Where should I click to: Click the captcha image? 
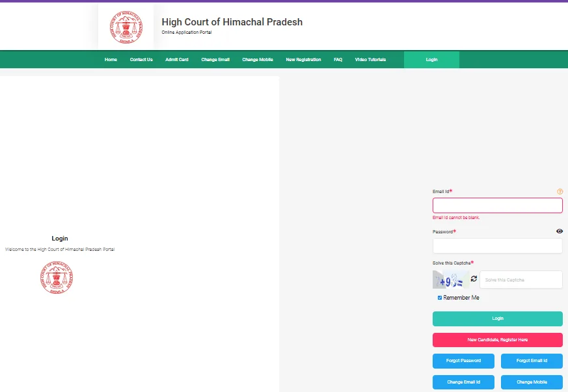pos(451,280)
